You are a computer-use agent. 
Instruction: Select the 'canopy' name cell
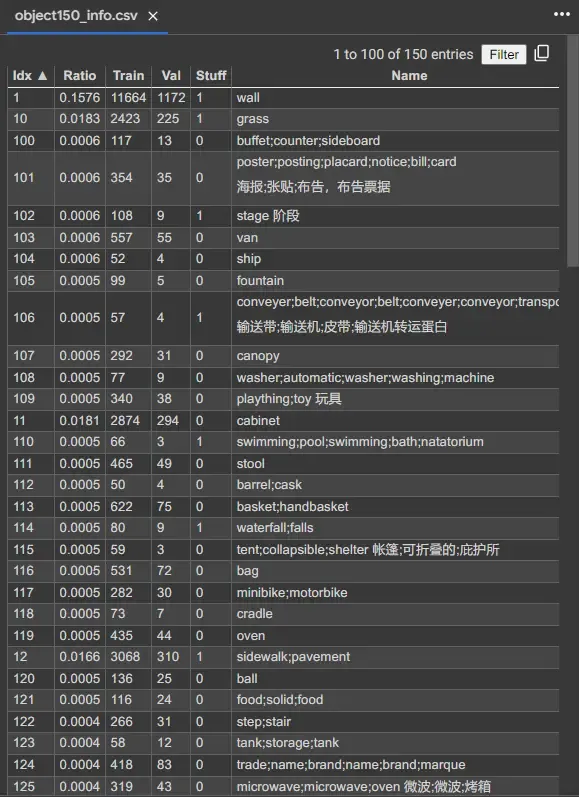(395, 356)
